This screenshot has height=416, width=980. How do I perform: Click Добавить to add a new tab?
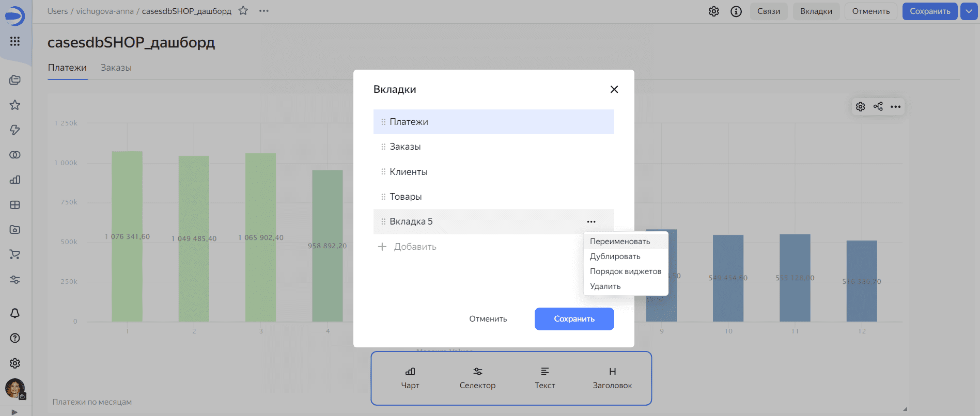[407, 247]
